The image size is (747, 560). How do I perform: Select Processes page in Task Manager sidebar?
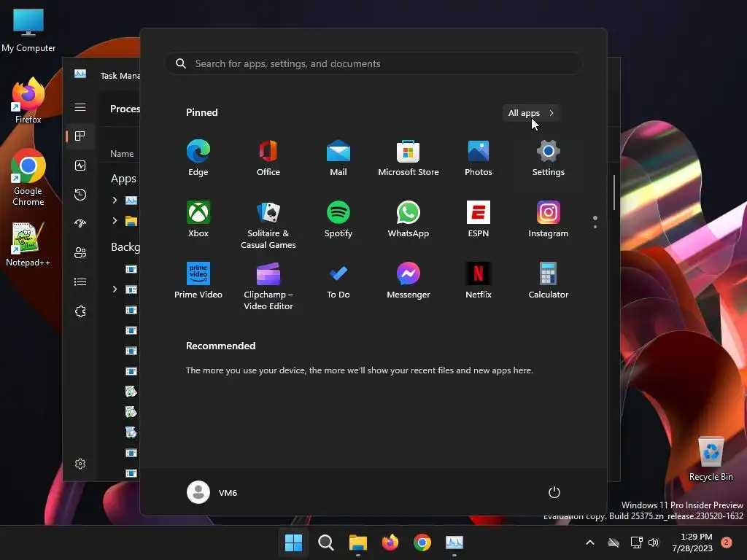tap(80, 136)
